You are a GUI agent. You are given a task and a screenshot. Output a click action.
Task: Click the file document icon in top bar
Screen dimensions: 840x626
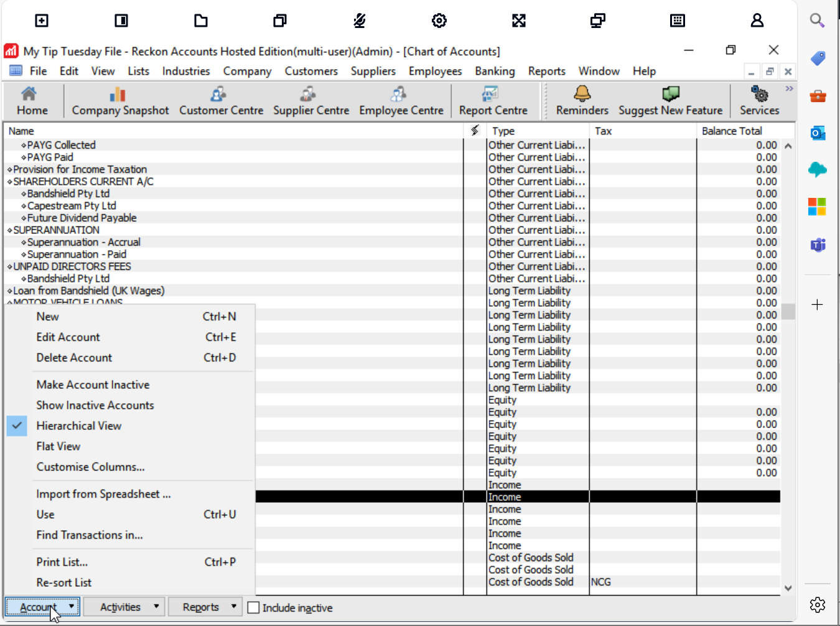(x=200, y=21)
